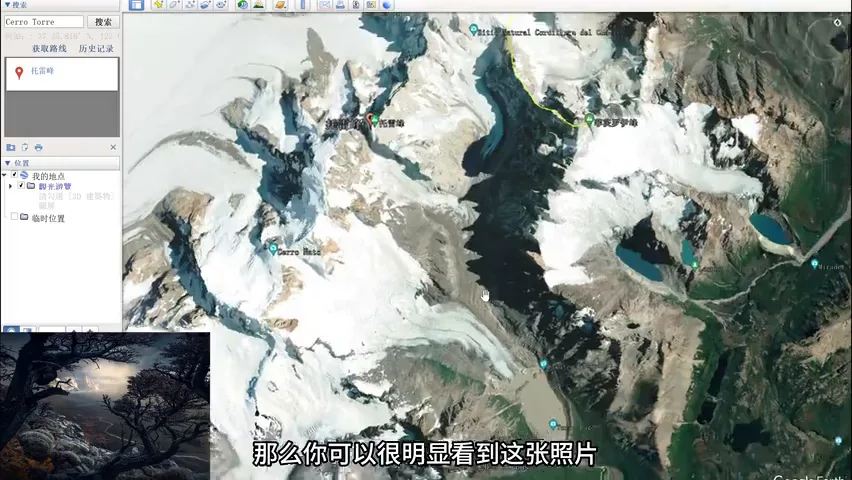Click the 搜索 search button
Viewport: 852px width, 480px height.
tap(103, 22)
